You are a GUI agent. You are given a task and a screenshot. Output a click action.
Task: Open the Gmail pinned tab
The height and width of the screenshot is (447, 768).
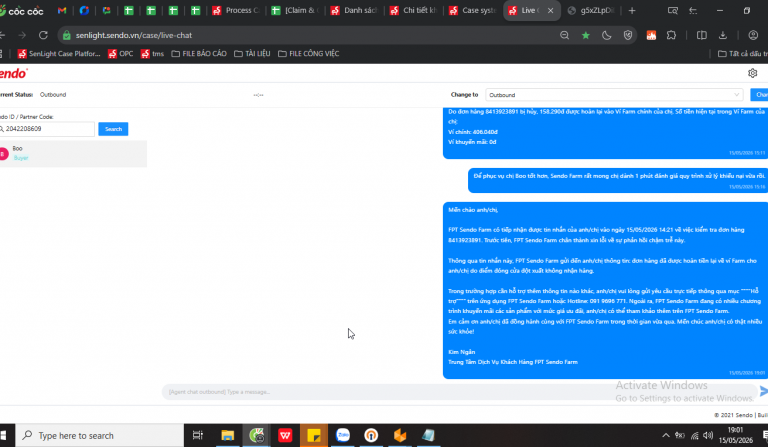[62, 10]
